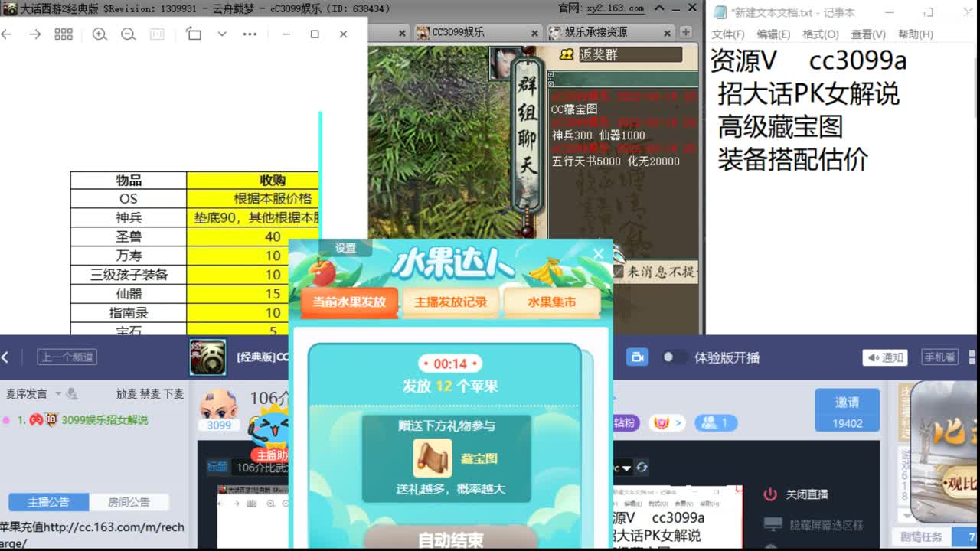
Task: Open 编辑(E) menu in Notepad
Action: point(773,34)
